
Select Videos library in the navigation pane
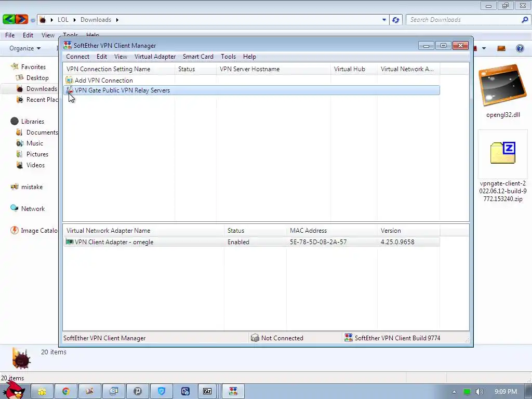coord(35,165)
